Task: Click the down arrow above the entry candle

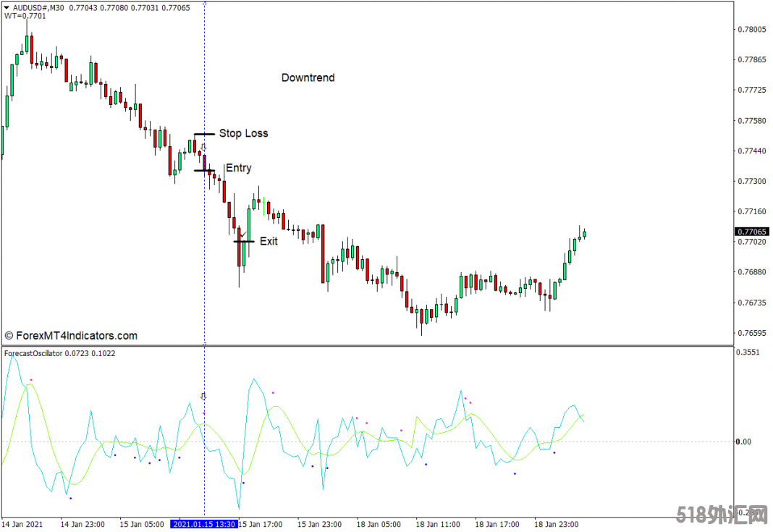Action: (x=203, y=147)
